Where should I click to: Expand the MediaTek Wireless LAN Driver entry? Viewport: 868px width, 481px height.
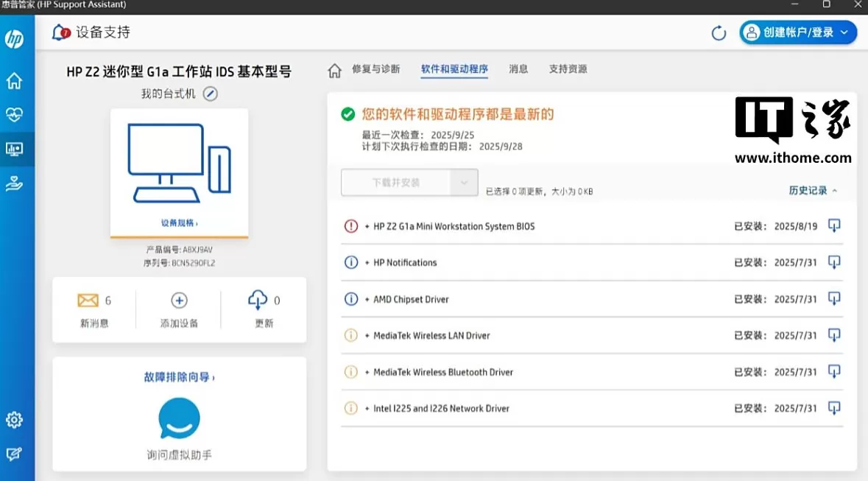(367, 336)
